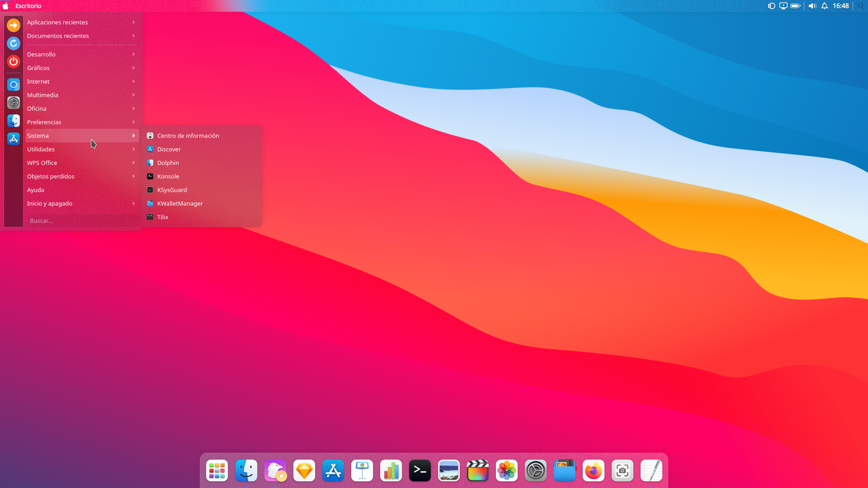Click the Apple logo launcher button
The height and width of the screenshot is (488, 868).
point(5,6)
